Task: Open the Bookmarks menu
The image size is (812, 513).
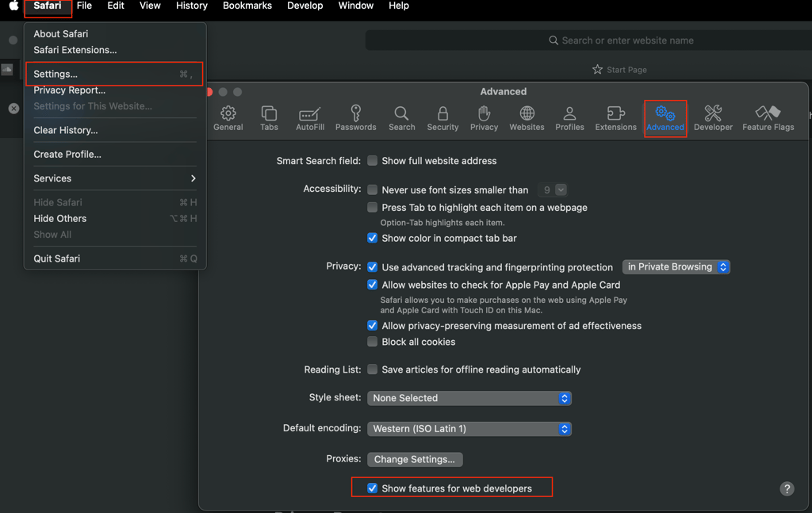Action: [x=247, y=6]
